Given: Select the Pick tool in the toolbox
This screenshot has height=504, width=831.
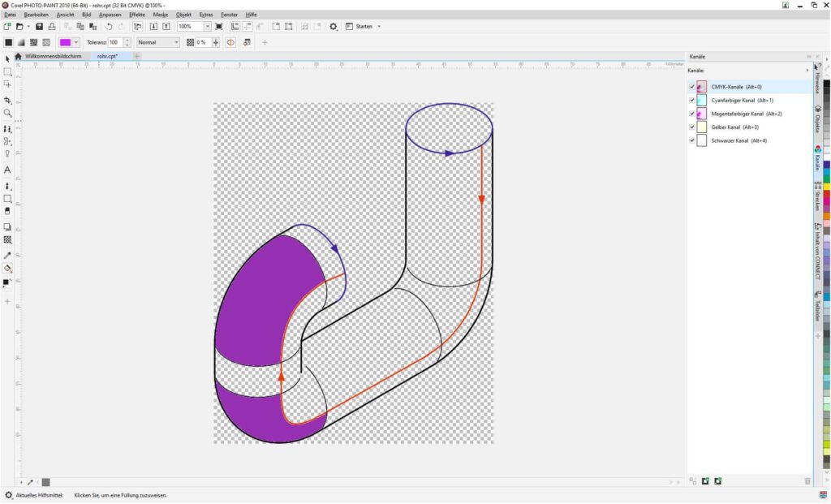Looking at the screenshot, I should [7, 58].
